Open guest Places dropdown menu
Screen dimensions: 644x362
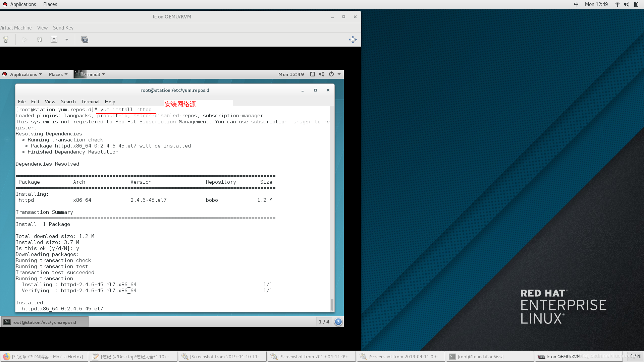click(58, 74)
